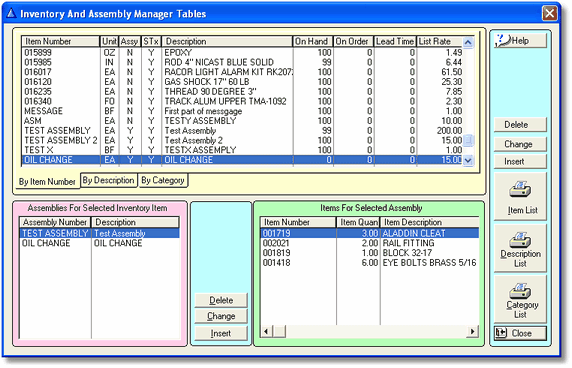Click the 200.00 list rate value

449,131
